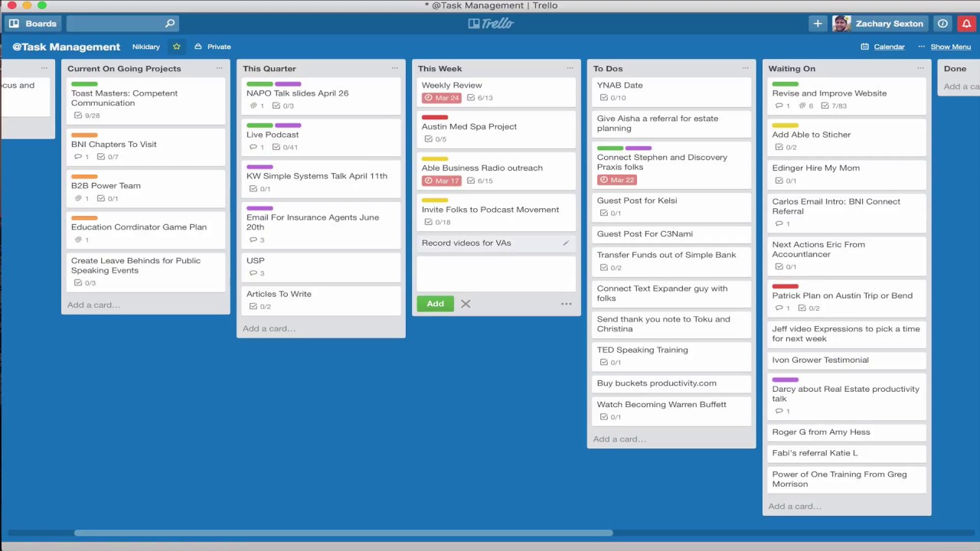The width and height of the screenshot is (980, 551).
Task: Click the Mar 22 due date badge
Action: (617, 180)
